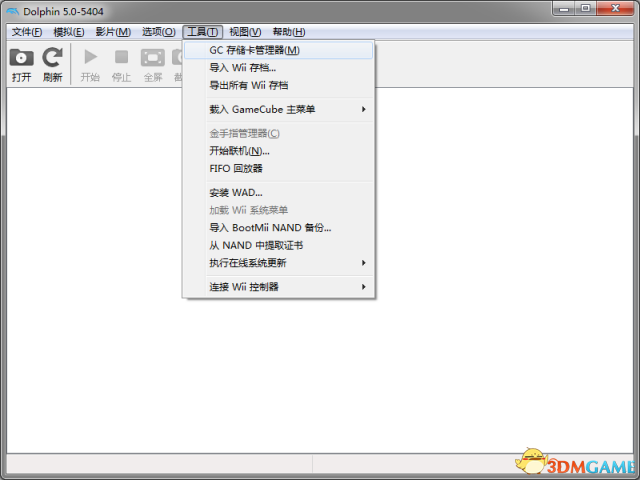Image resolution: width=640 pixels, height=480 pixels.
Task: Click the Open (打开) toolbar icon
Action: coord(21,58)
